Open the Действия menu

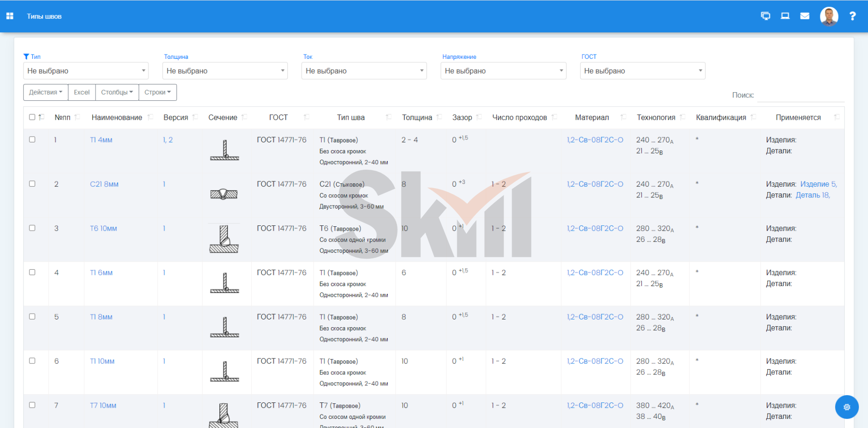tap(45, 92)
